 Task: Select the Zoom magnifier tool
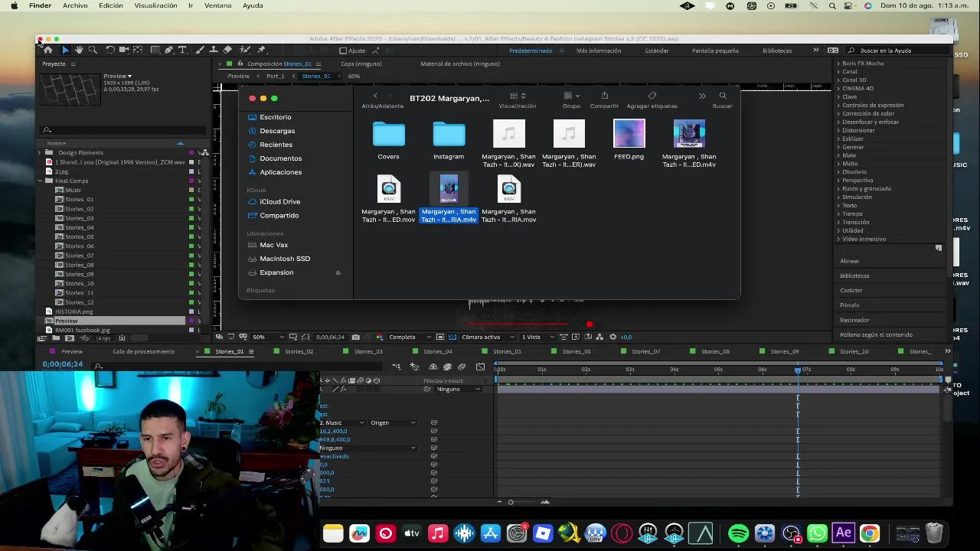click(93, 50)
